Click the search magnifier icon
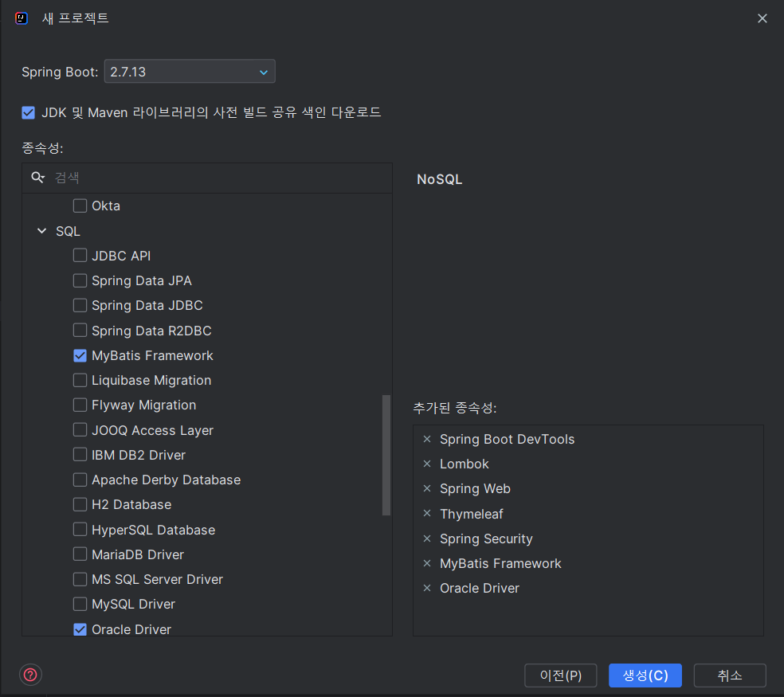The height and width of the screenshot is (697, 784). [38, 178]
